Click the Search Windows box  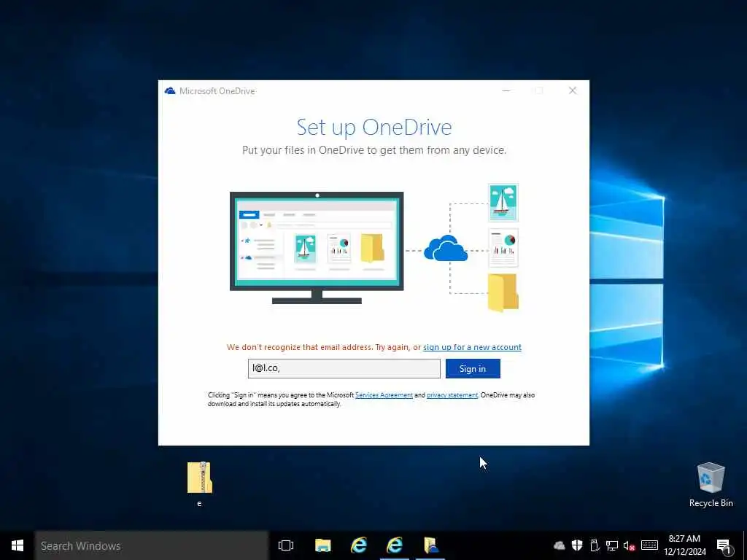(x=152, y=545)
